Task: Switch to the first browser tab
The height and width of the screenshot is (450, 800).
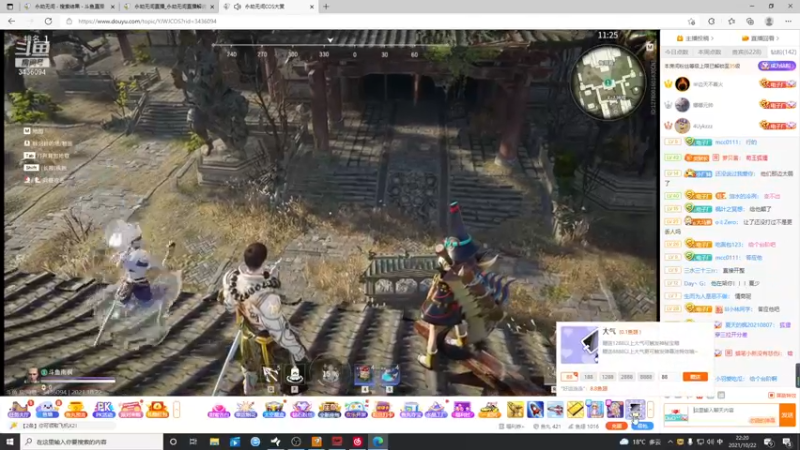Action: click(x=69, y=7)
